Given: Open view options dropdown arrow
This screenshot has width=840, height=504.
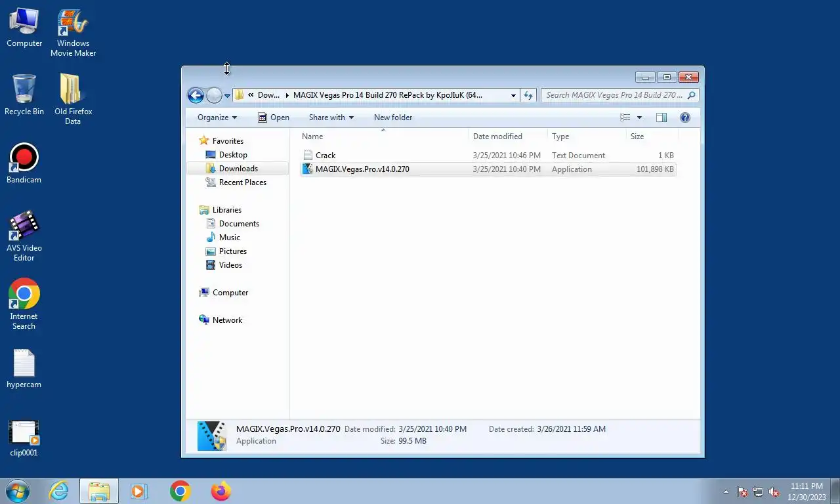Looking at the screenshot, I should click(x=639, y=117).
